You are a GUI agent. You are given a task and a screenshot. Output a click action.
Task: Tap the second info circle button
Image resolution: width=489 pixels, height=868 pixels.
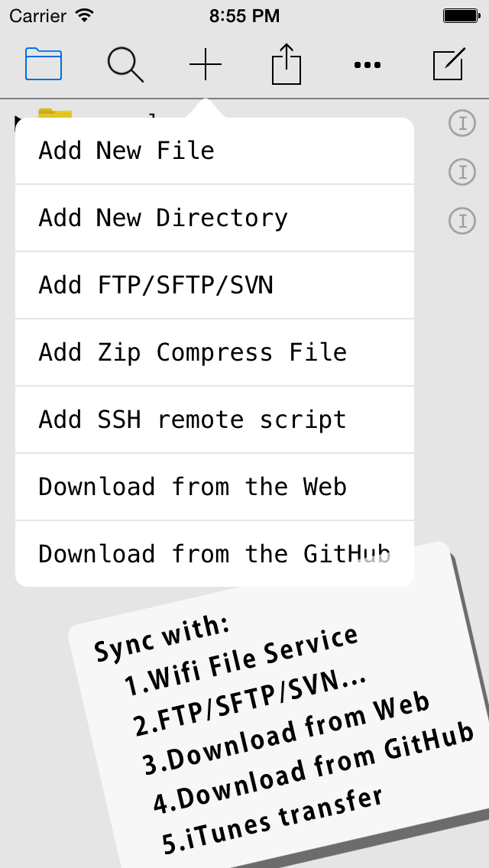[461, 172]
